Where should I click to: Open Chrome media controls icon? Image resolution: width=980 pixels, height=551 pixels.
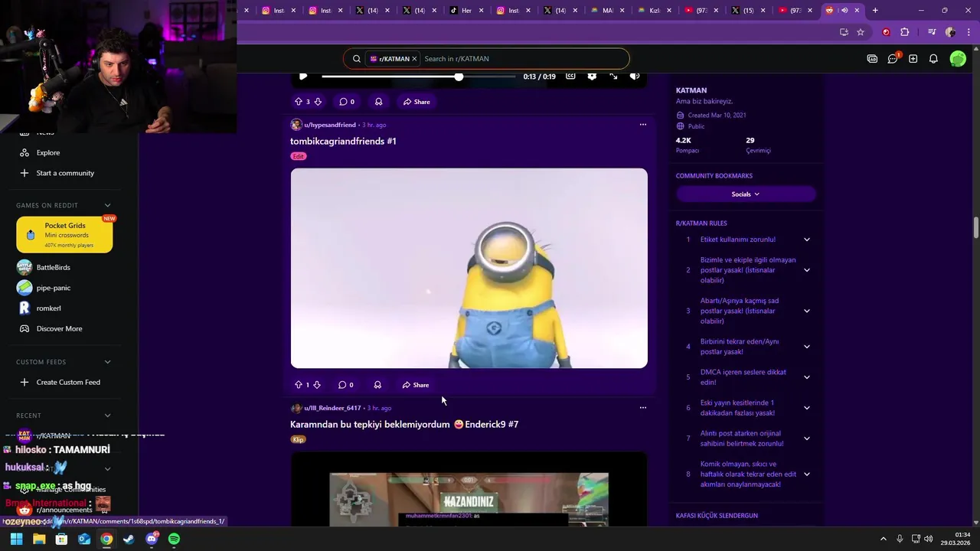(x=932, y=32)
